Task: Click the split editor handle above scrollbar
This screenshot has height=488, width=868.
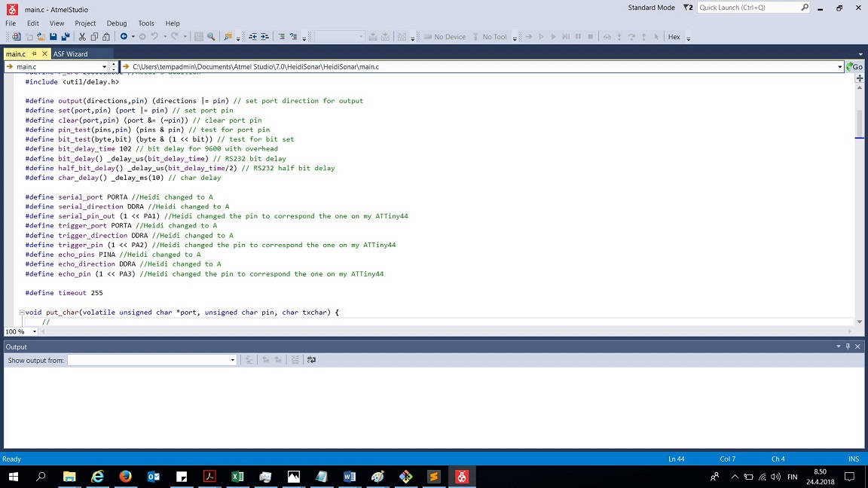Action: pyautogui.click(x=860, y=78)
